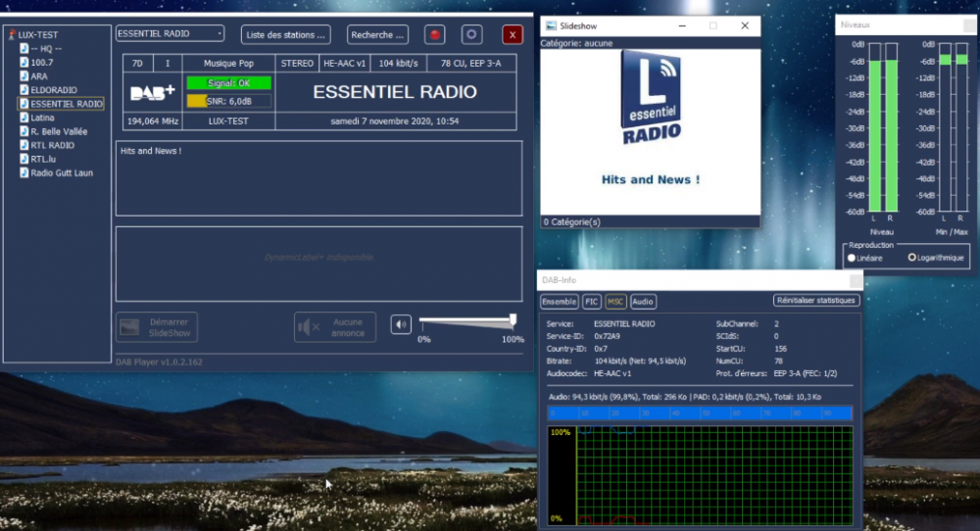Click the music note icon beside ELDORADIO
Image resolution: width=980 pixels, height=531 pixels.
click(24, 90)
